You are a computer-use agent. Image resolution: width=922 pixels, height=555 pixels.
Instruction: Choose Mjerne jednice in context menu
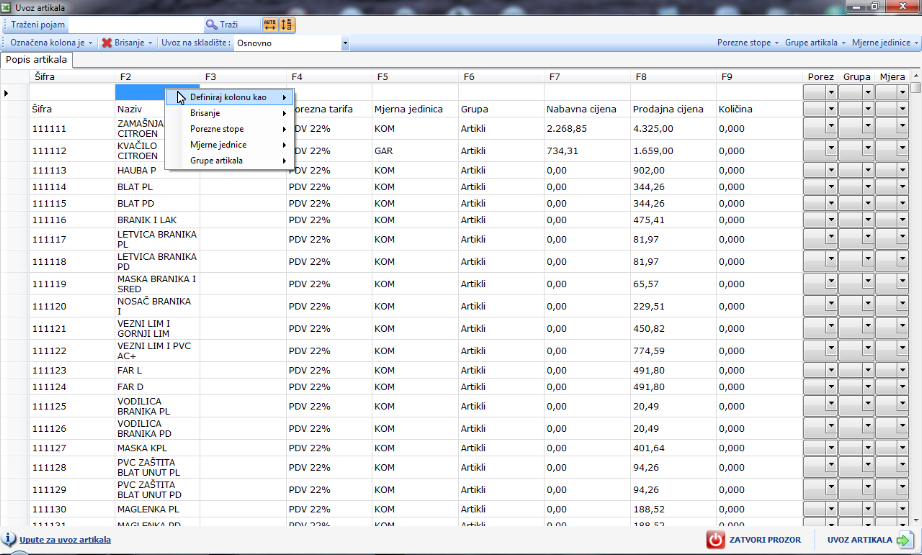[x=230, y=145]
